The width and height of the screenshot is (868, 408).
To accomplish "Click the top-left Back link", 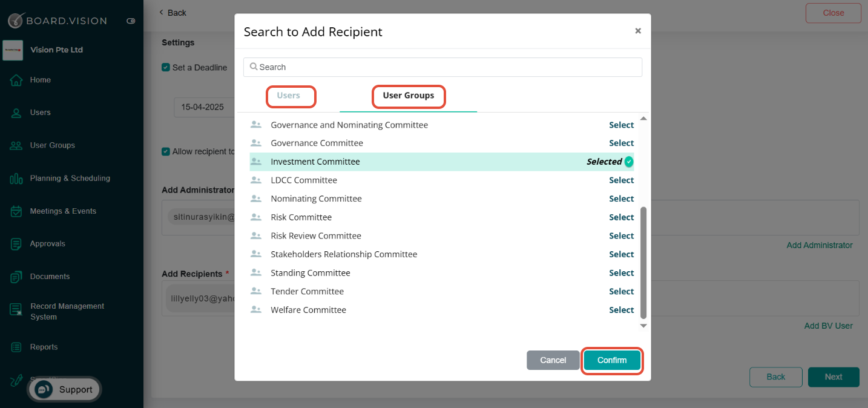I will (173, 13).
